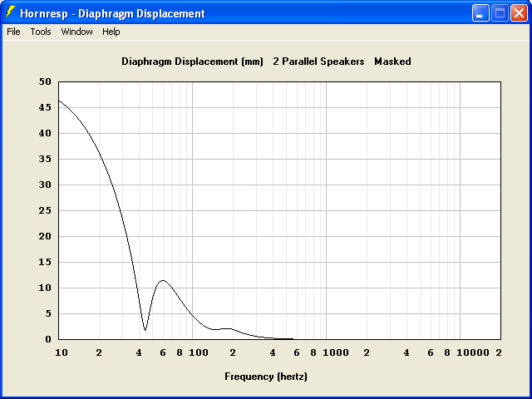532x399 pixels.
Task: Click the Hornresp lightning bolt title icon
Action: (10, 12)
